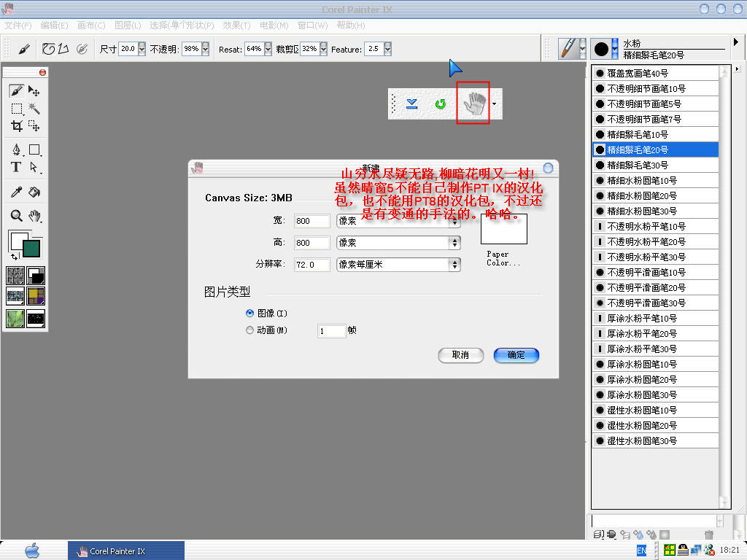Click the brush tracker icon in property bar

click(82, 49)
